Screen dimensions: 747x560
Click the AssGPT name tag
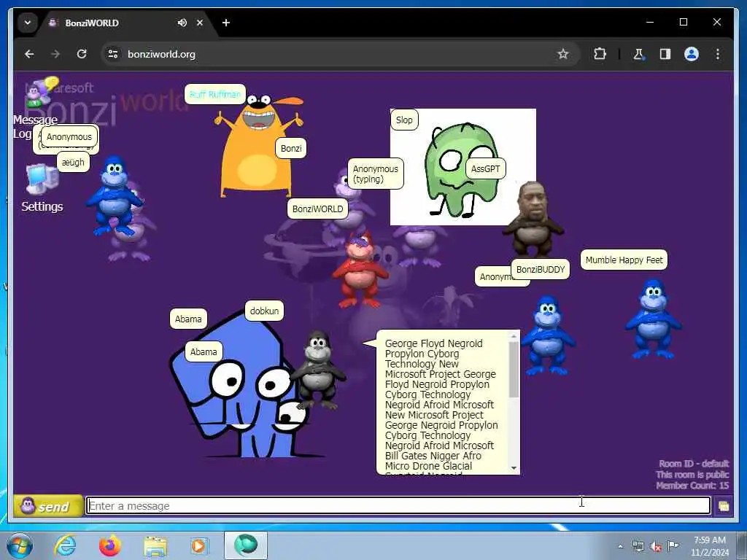click(x=485, y=168)
